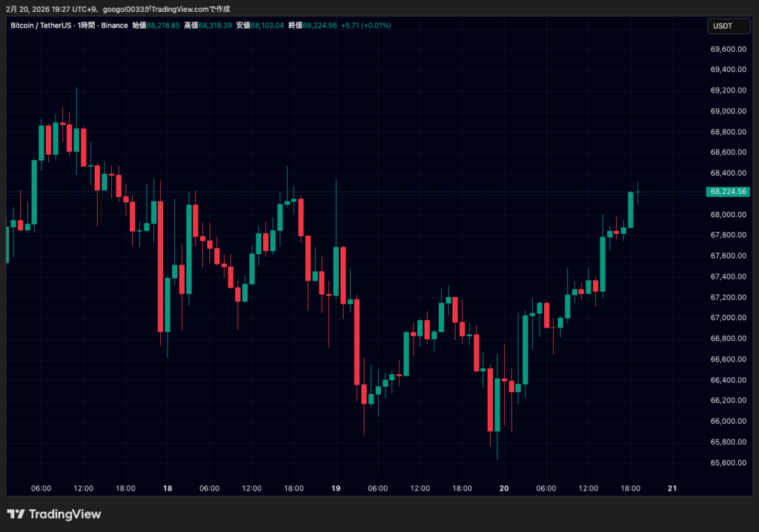
Task: Click the 69,000.00 price scale label
Action: pyautogui.click(x=727, y=111)
